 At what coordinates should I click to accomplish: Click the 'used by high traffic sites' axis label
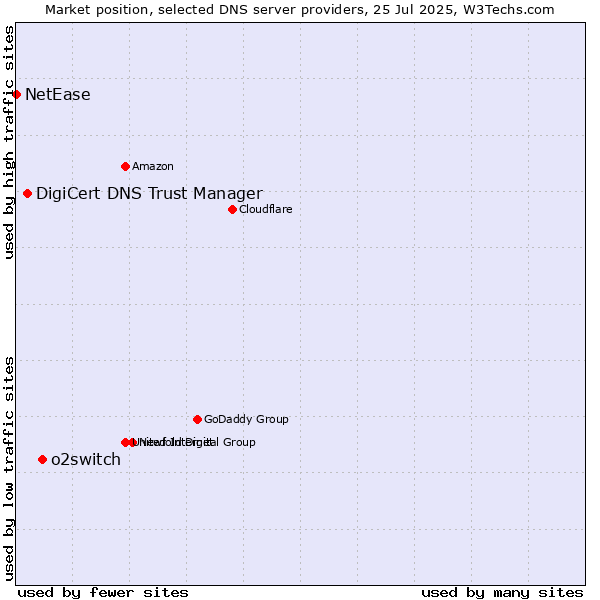tap(9, 143)
